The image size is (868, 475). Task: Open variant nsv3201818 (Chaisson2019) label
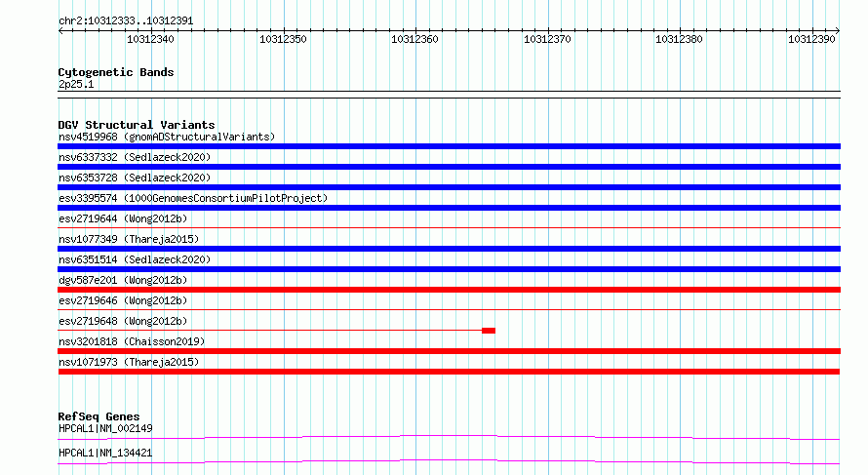132,341
